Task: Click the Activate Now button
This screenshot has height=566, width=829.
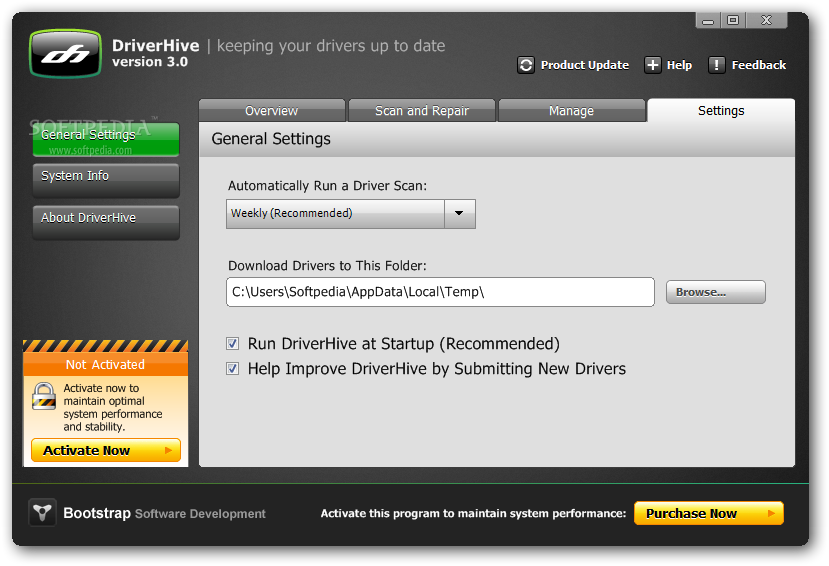Action: pos(106,450)
